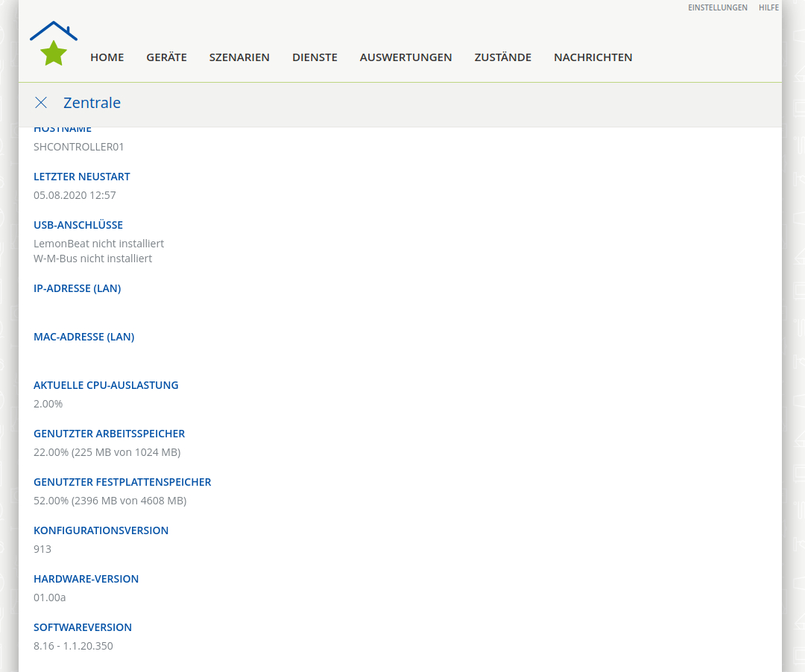Click the house and star logo

pyautogui.click(x=54, y=44)
